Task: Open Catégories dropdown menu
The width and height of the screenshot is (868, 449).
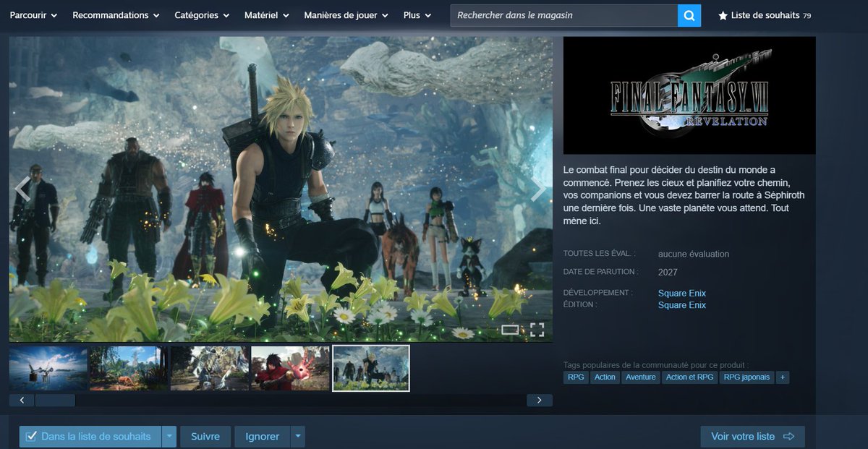Action: (202, 15)
